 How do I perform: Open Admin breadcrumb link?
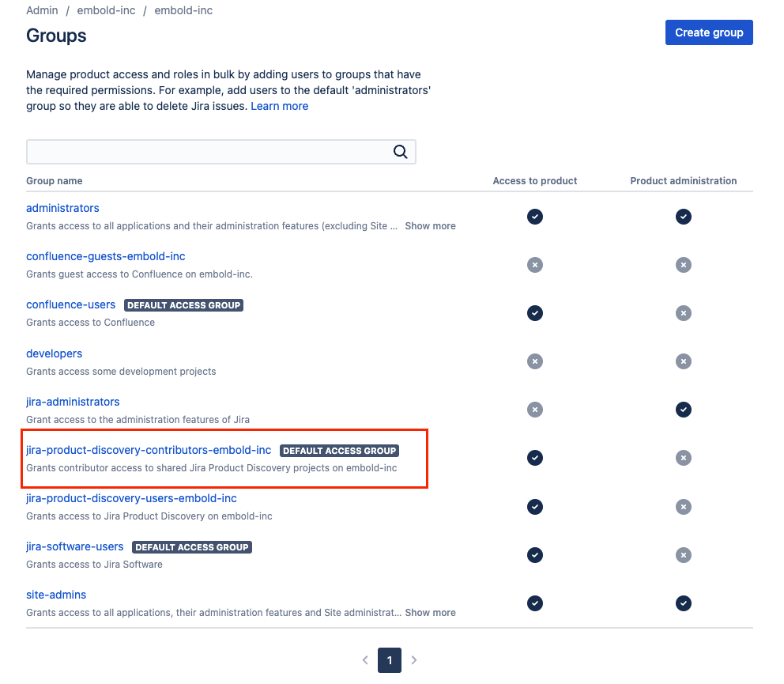(42, 10)
